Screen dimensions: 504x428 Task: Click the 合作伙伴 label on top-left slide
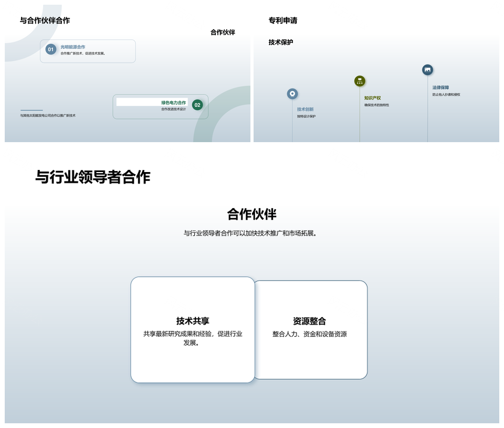coord(223,32)
